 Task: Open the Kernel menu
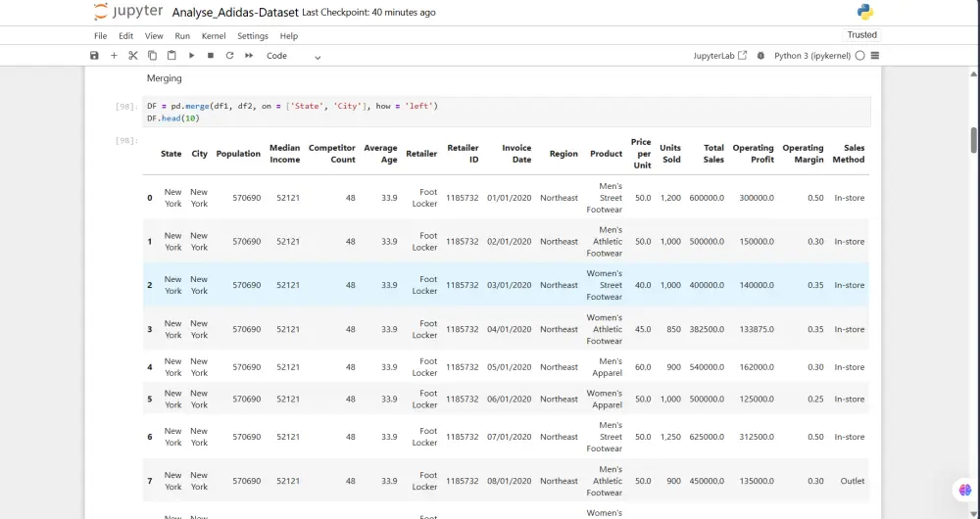pyautogui.click(x=214, y=36)
